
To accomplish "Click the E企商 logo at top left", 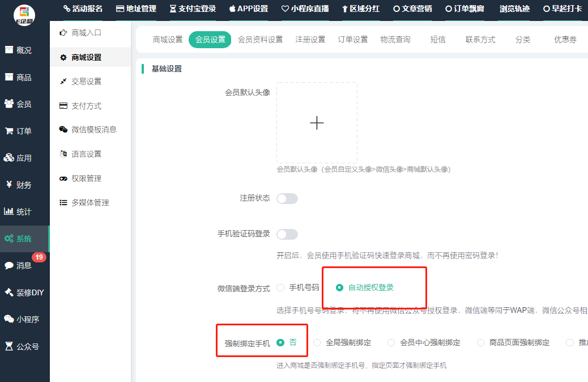I will pos(24,15).
